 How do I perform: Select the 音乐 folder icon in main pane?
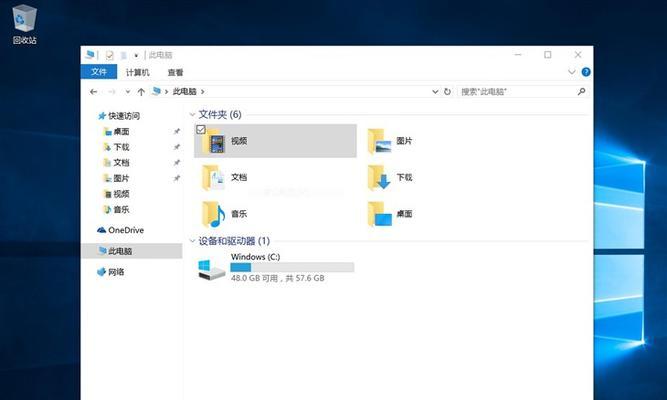point(214,214)
